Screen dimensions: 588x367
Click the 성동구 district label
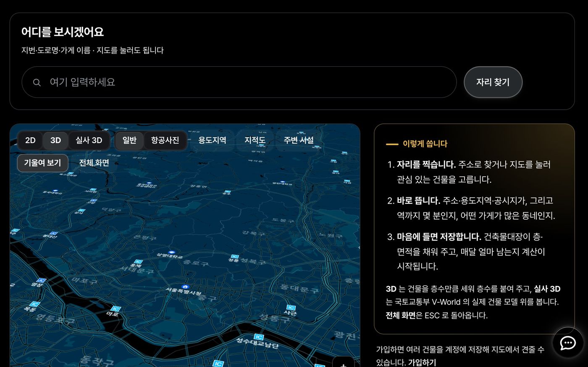click(x=275, y=319)
